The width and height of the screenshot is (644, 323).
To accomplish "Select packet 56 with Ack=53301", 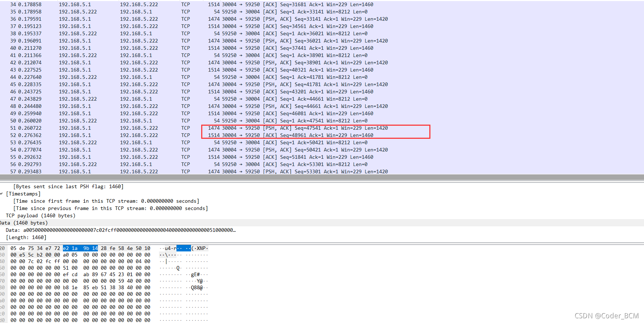I will (x=322, y=164).
